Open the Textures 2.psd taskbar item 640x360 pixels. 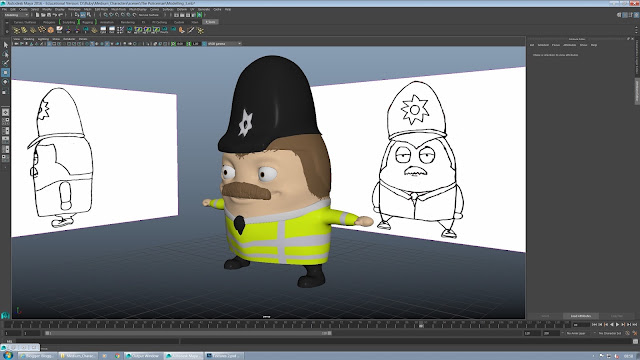click(x=223, y=356)
